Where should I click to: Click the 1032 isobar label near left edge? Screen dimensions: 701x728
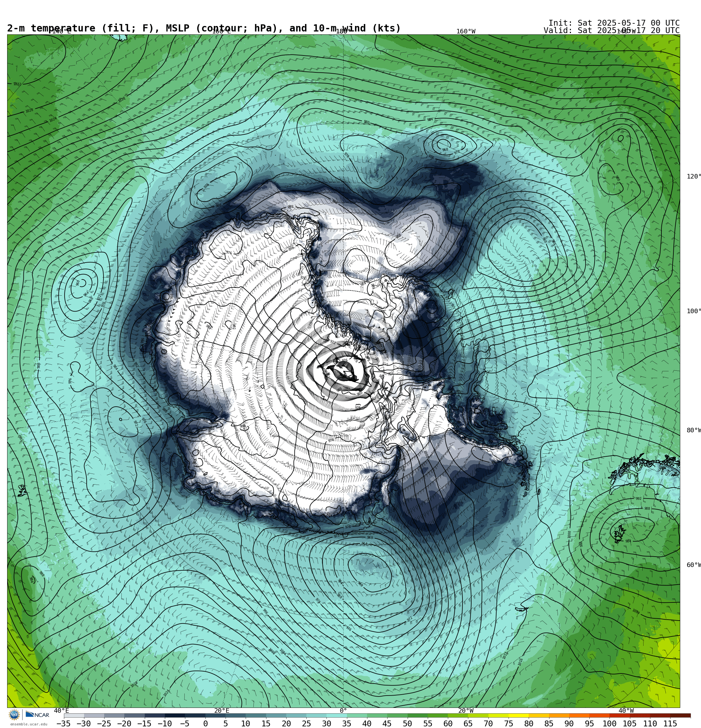click(x=18, y=84)
